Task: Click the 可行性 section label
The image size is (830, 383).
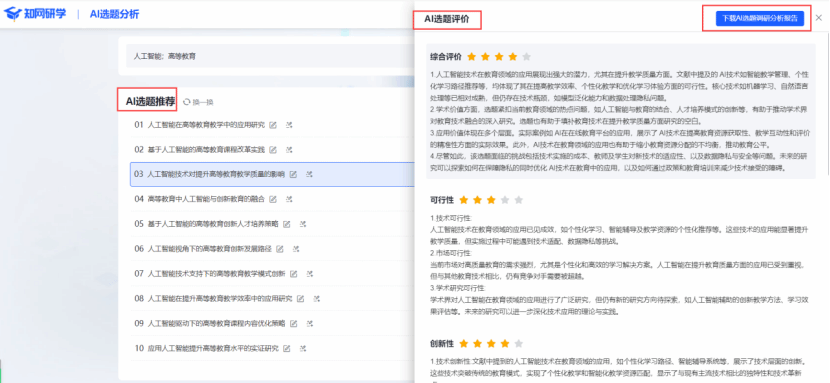Action: 442,200
